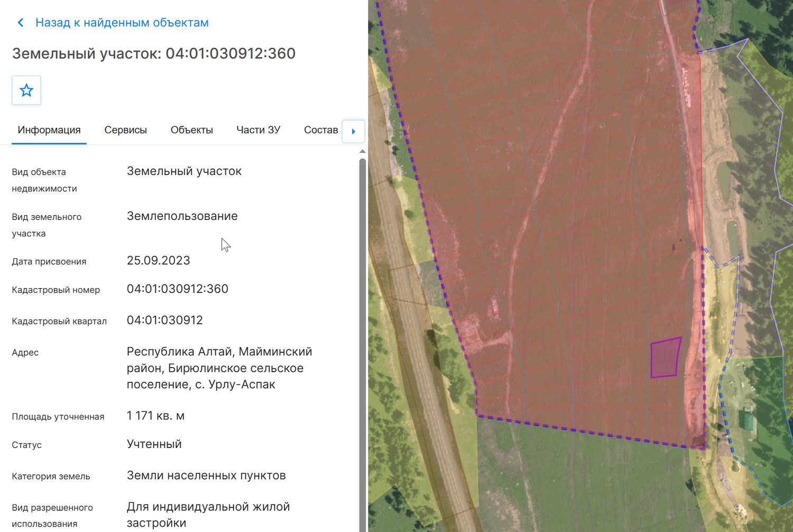Open the Состав tab
This screenshot has height=532, width=793.
point(321,130)
